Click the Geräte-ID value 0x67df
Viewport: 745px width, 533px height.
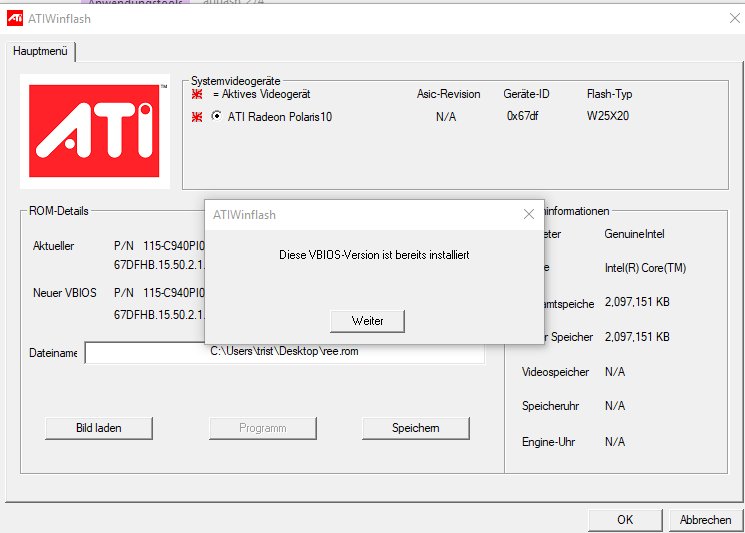[x=523, y=116]
